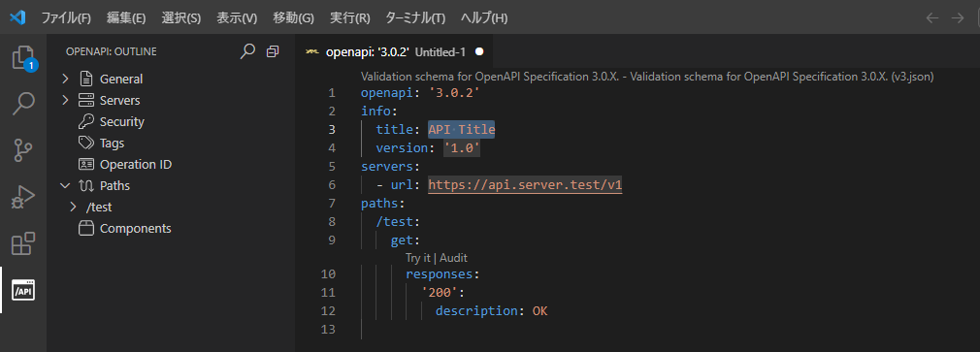Click the Paths arrows icon
980x352 pixels.
tap(85, 185)
